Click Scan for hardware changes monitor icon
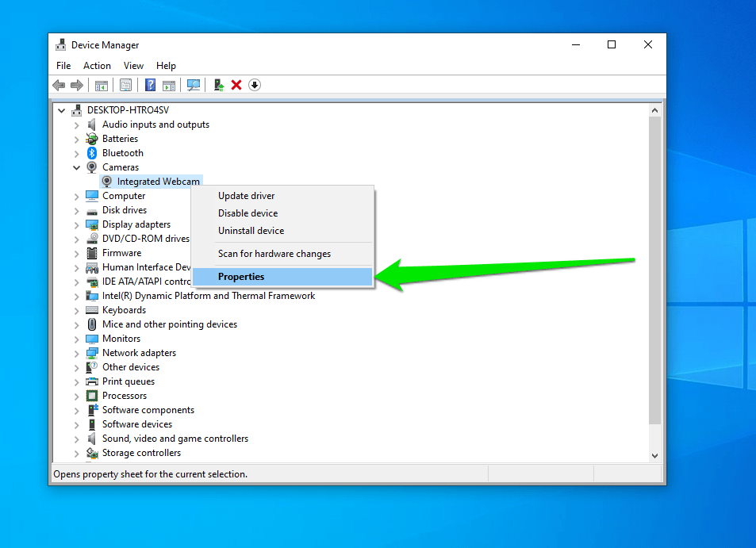Viewport: 756px width, 548px height. pos(194,86)
